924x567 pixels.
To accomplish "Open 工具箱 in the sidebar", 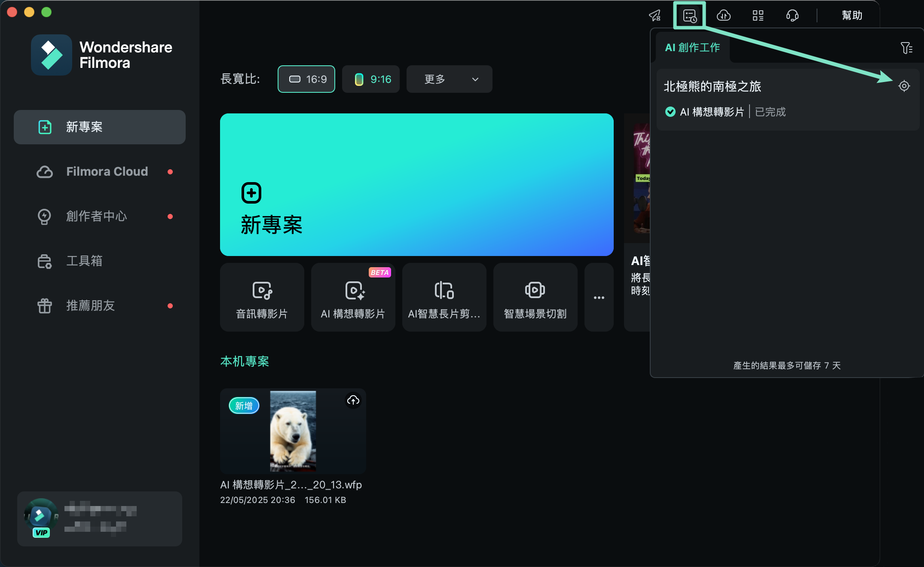I will [100, 261].
